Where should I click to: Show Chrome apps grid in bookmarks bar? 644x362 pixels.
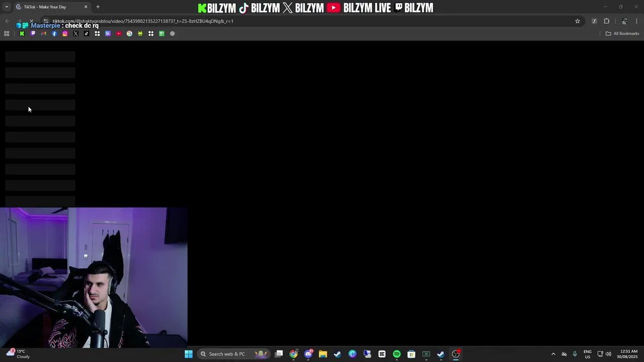pos(7,34)
